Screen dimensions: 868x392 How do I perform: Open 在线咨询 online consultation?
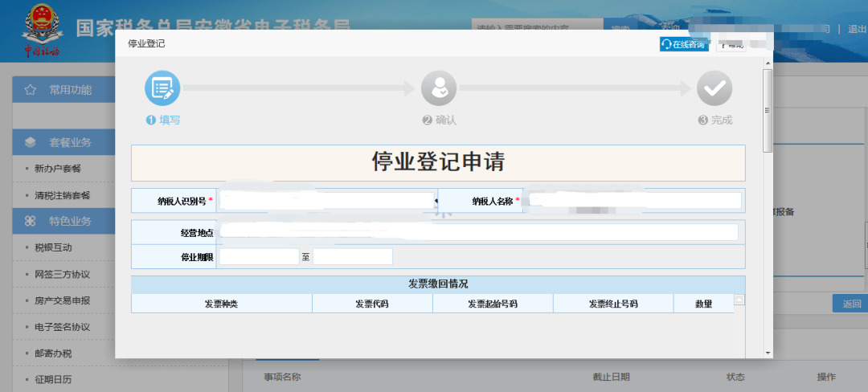[x=682, y=44]
